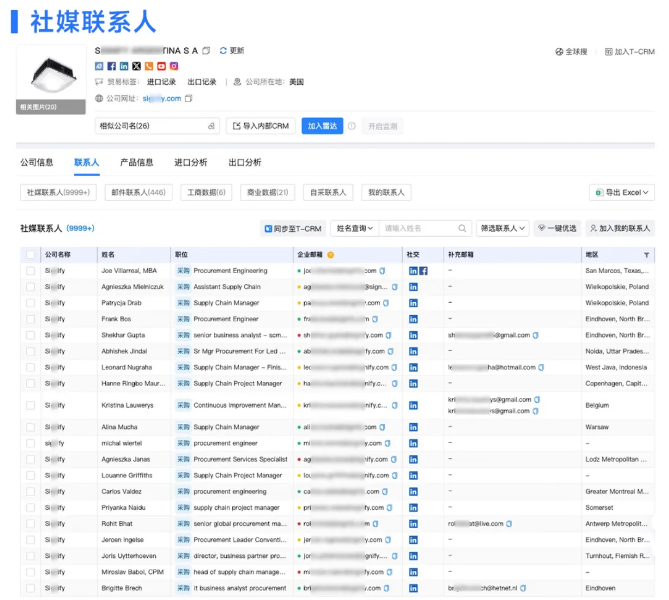The height and width of the screenshot is (600, 669).
Task: Open the 导出 Excel dropdown
Action: pyautogui.click(x=622, y=192)
